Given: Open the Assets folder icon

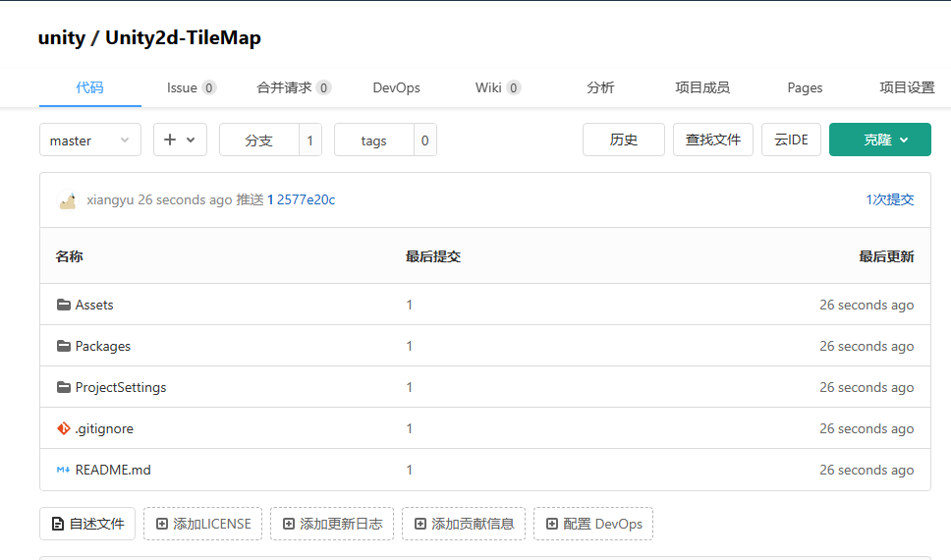Looking at the screenshot, I should pos(64,305).
